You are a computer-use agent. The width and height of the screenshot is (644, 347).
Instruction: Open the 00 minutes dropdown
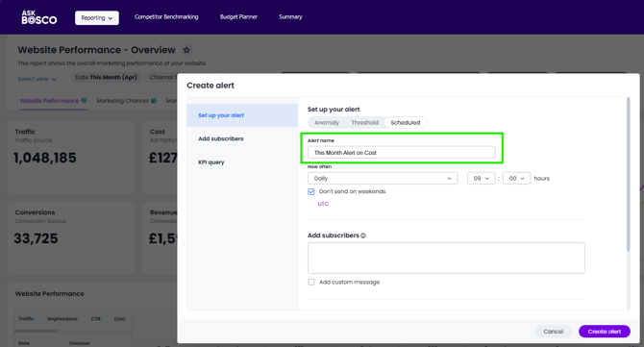coord(517,178)
